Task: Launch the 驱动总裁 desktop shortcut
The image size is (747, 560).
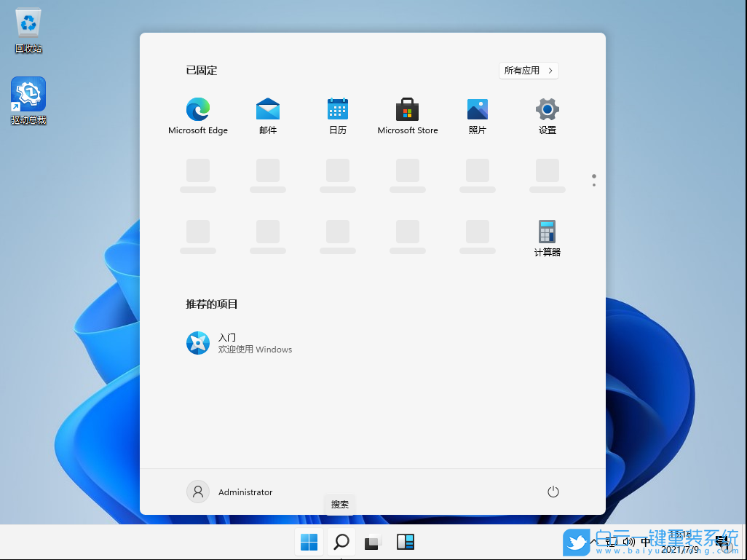Action: click(x=28, y=93)
